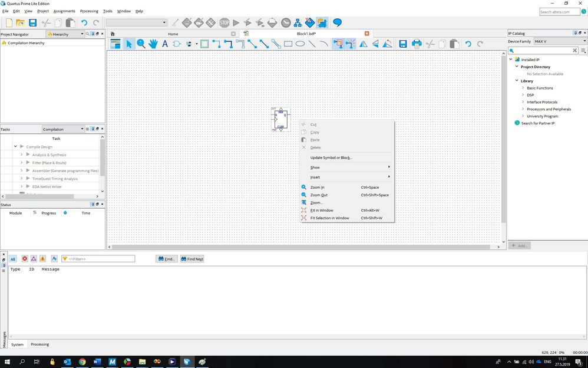Screen dimensions: 588x368
Task: Click the Find Next button
Action: coord(192,259)
